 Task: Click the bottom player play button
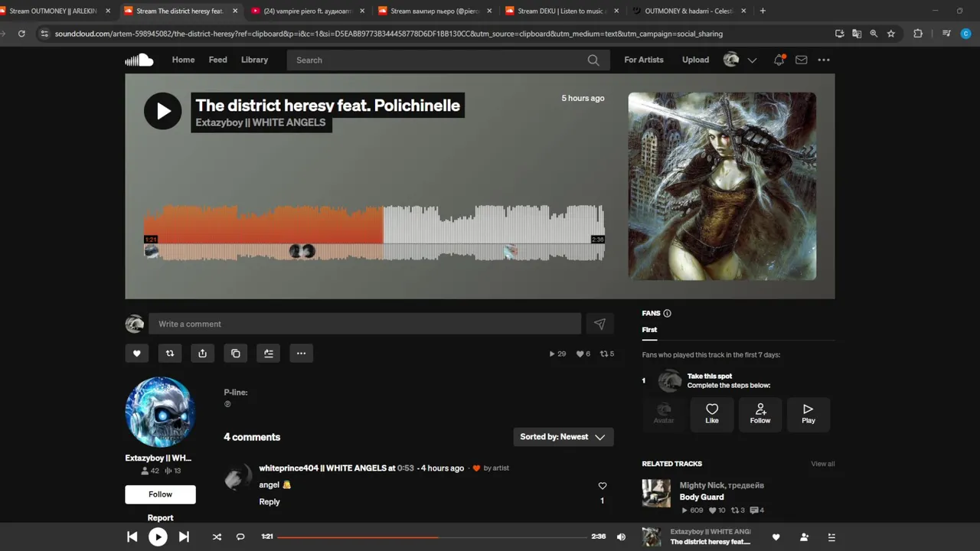point(158,537)
